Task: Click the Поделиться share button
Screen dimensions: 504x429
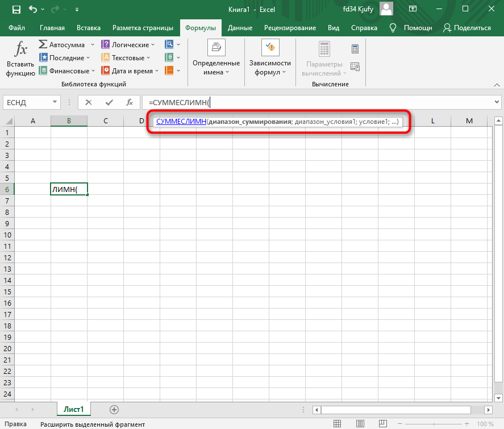Action: (x=467, y=28)
